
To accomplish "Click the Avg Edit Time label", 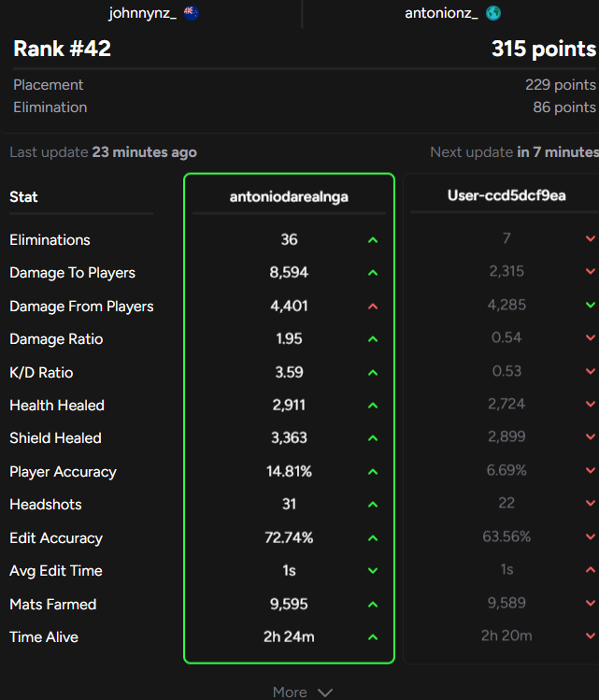I will [x=56, y=571].
